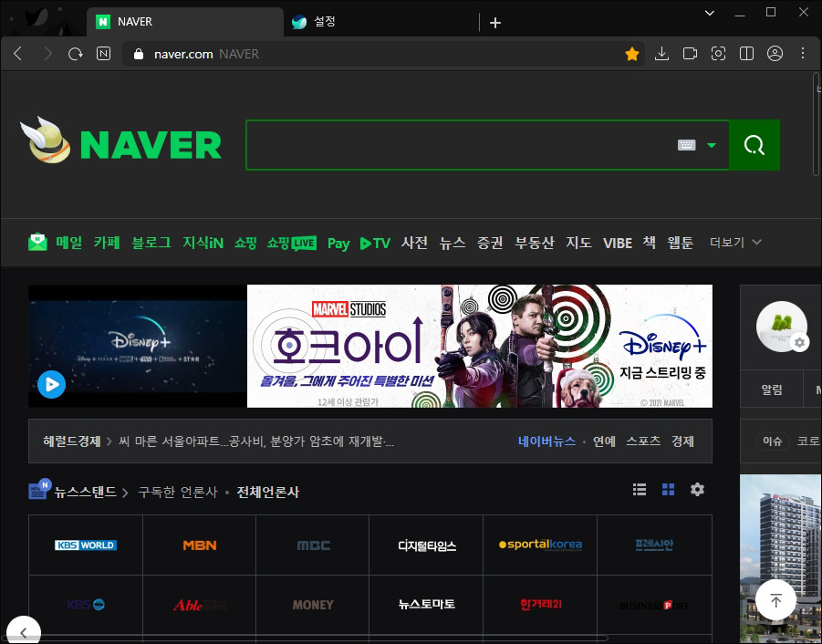Open the 연예 news link
This screenshot has height=644, width=822.
point(604,441)
